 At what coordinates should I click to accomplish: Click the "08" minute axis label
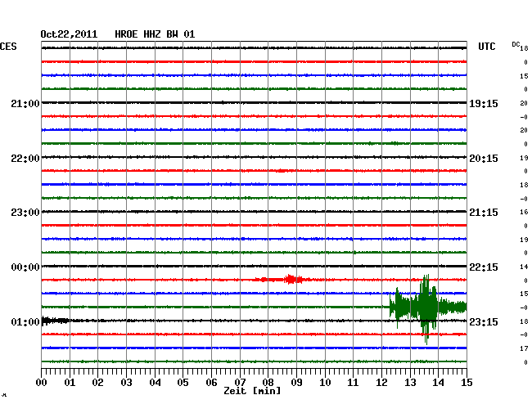coord(268,382)
